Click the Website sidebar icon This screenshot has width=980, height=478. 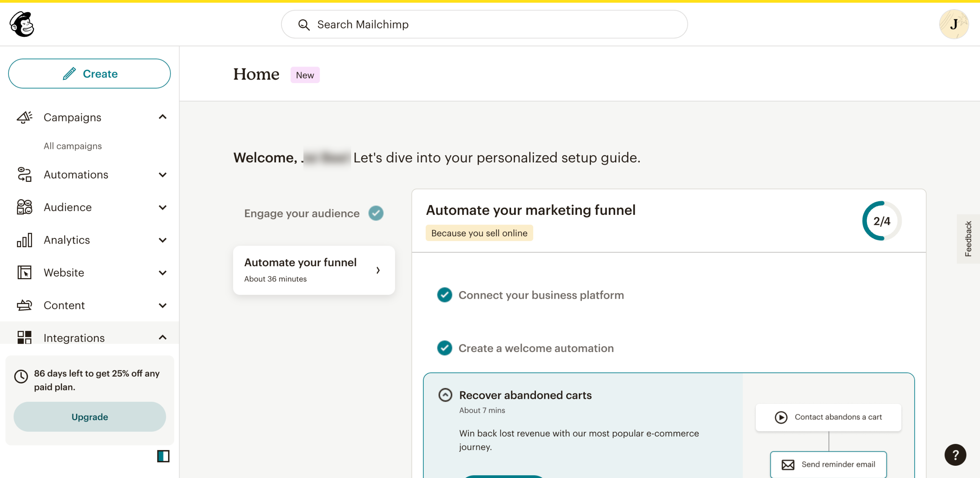24,272
